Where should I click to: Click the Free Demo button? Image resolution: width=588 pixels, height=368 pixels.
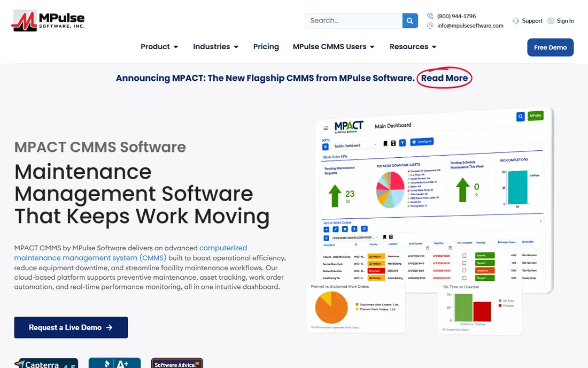(x=550, y=47)
